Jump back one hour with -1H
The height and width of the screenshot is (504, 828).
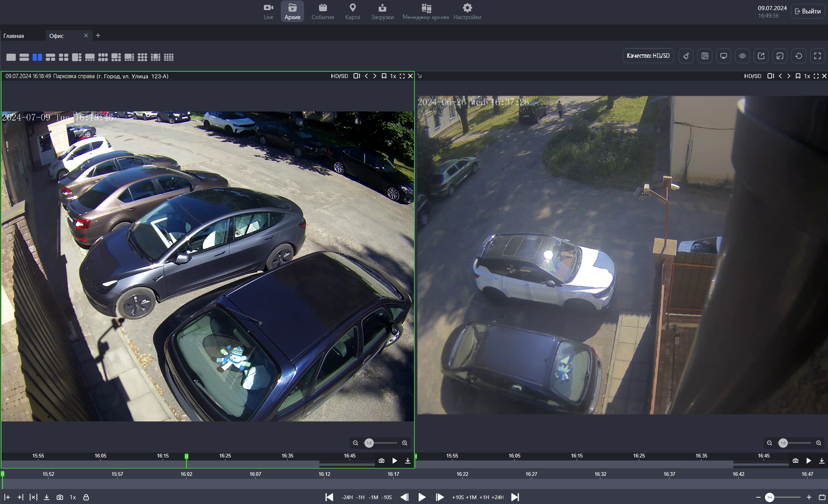point(360,497)
